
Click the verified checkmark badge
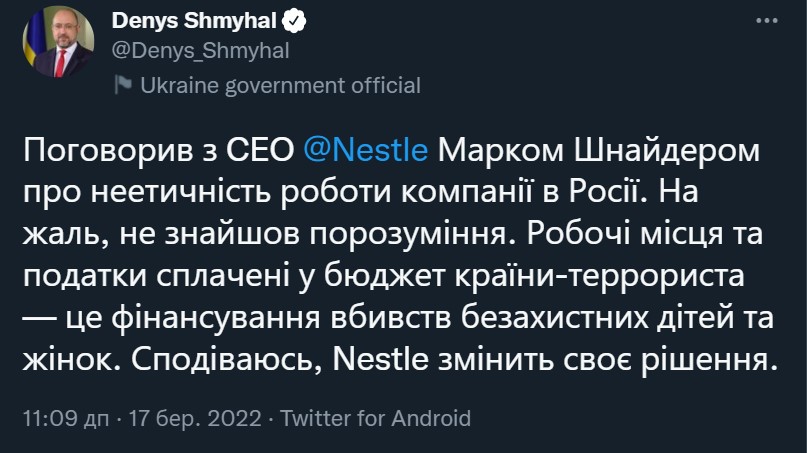[x=294, y=21]
